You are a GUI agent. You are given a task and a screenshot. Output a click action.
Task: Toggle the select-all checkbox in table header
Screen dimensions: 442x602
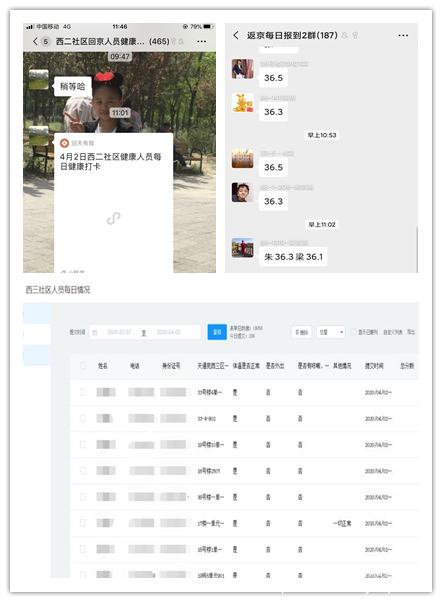point(83,366)
